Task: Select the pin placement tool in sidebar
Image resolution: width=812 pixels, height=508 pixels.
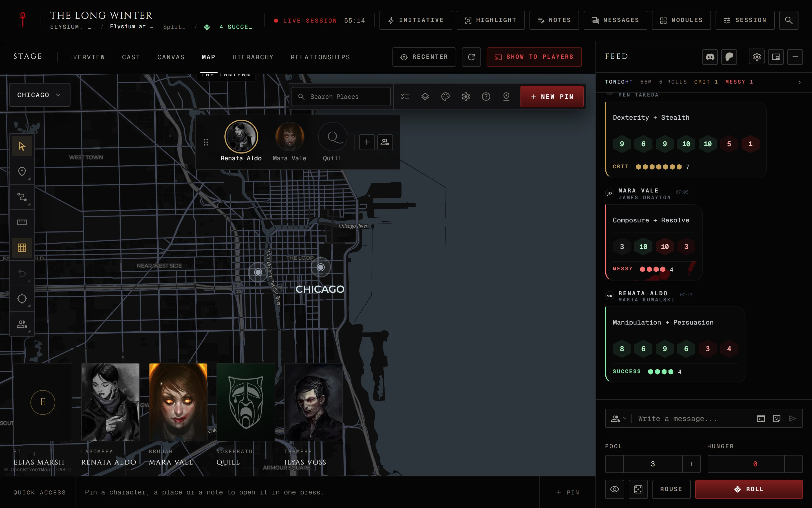Action: (22, 172)
